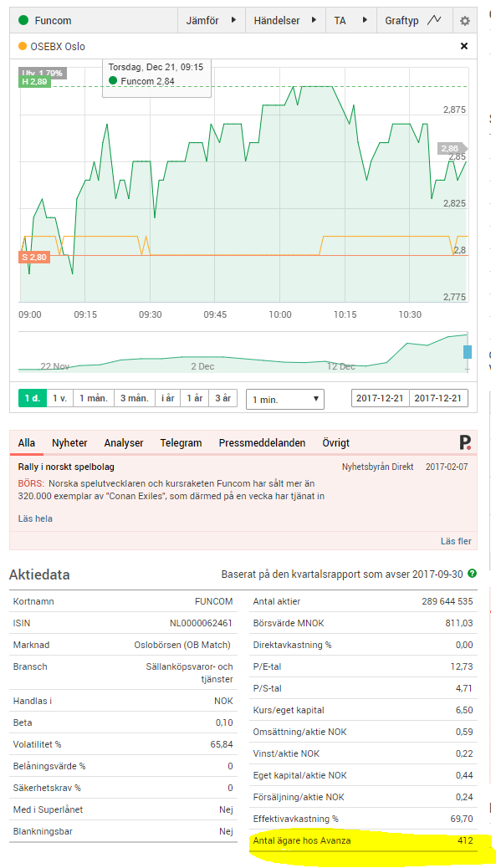Select the 3 mån. time range
The height and width of the screenshot is (868, 496).
135,398
